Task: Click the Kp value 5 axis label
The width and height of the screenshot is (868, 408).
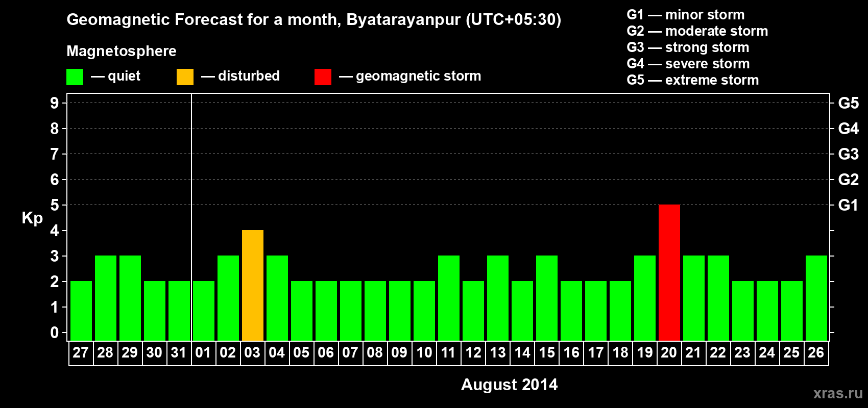Action: pos(55,205)
